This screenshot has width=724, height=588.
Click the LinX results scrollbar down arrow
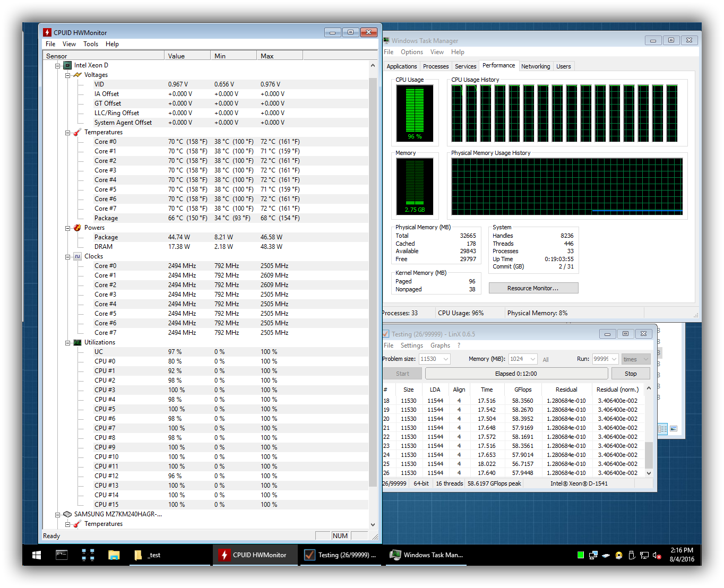649,473
